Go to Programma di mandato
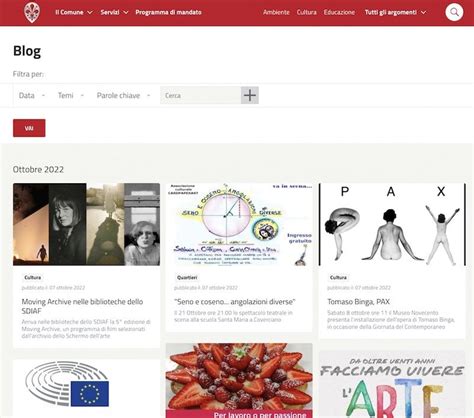The width and height of the screenshot is (474, 418). [168, 12]
